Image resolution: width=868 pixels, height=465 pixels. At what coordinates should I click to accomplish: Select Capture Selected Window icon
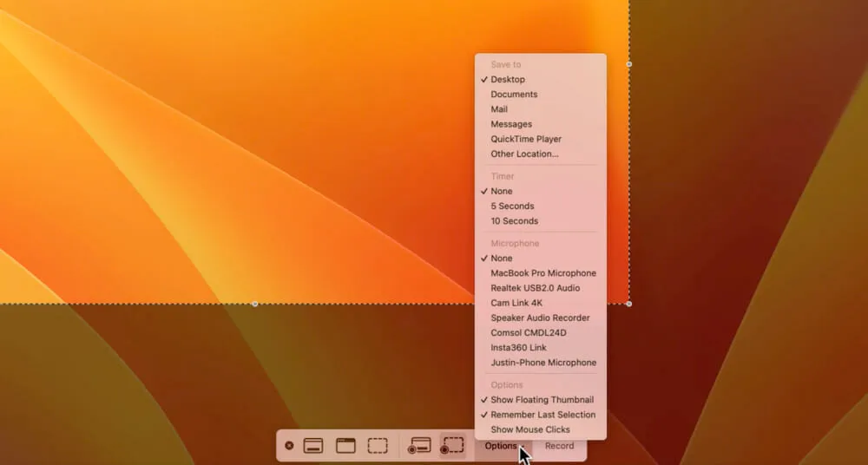[345, 446]
